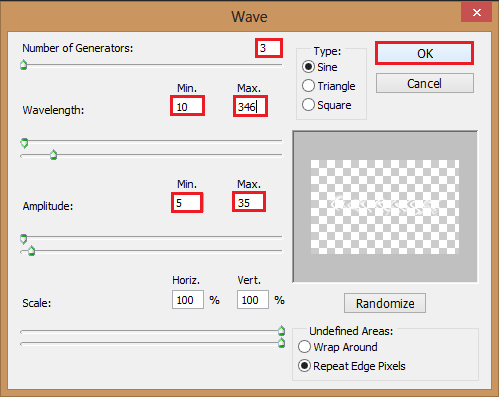Viewport: 499px width, 397px height.
Task: Click the 'Type:' group label
Action: pyautogui.click(x=327, y=51)
